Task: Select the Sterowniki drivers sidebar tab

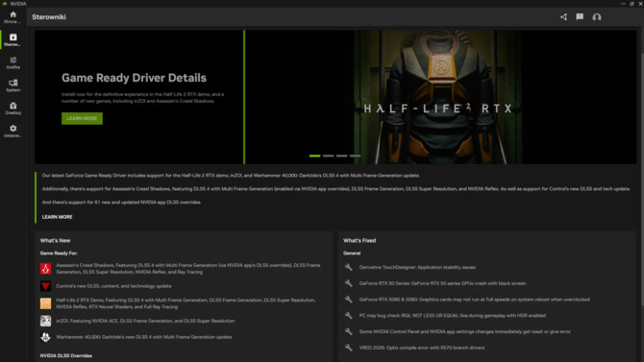Action: click(x=12, y=39)
